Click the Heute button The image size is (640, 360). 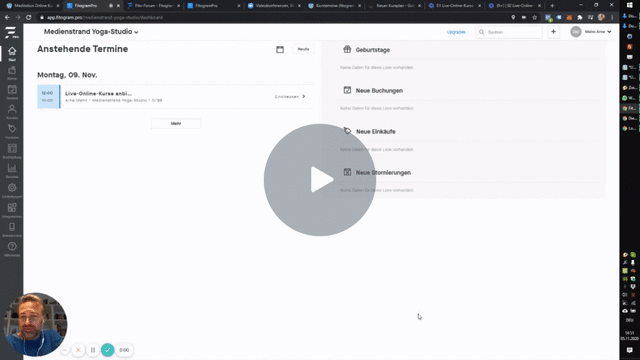pyautogui.click(x=303, y=49)
